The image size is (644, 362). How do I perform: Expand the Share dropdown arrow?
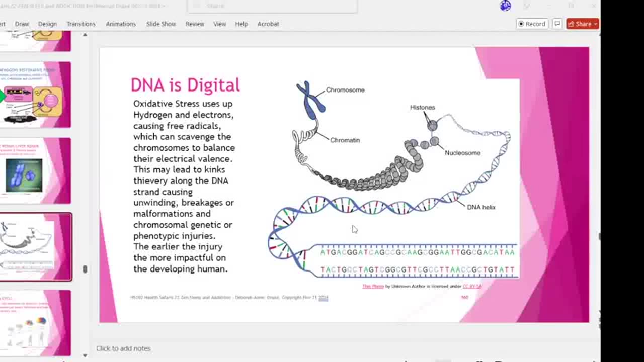596,24
